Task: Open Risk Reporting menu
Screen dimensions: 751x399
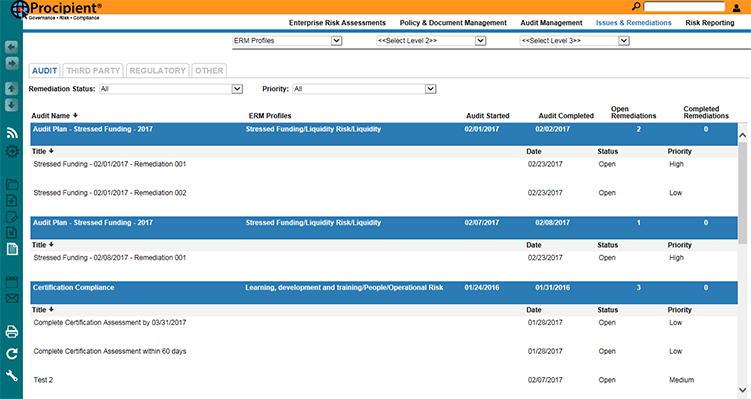Action: pos(710,23)
